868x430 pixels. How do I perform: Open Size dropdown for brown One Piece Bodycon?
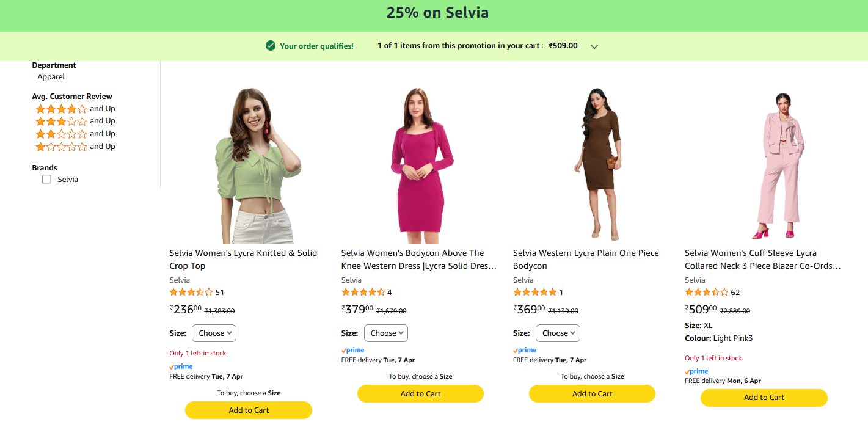click(x=558, y=333)
